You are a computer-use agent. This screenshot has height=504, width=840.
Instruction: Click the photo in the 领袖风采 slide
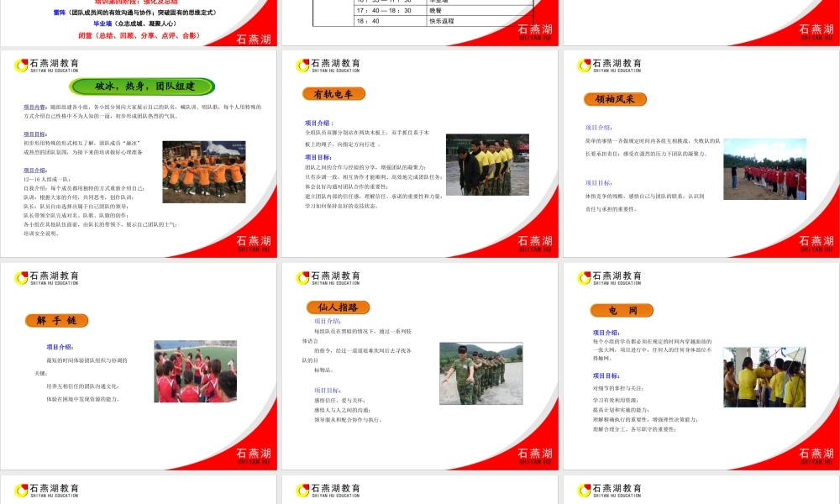[x=764, y=169]
